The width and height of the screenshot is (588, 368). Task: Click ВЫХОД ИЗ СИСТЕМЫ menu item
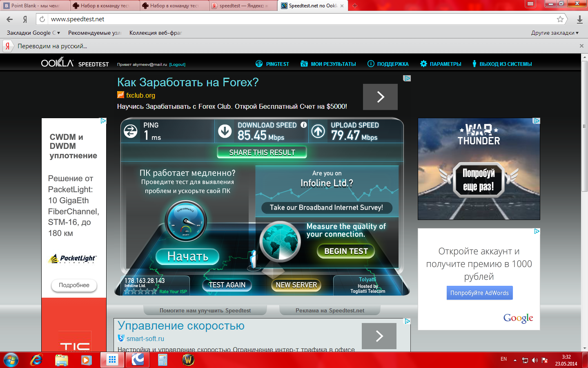tap(502, 64)
